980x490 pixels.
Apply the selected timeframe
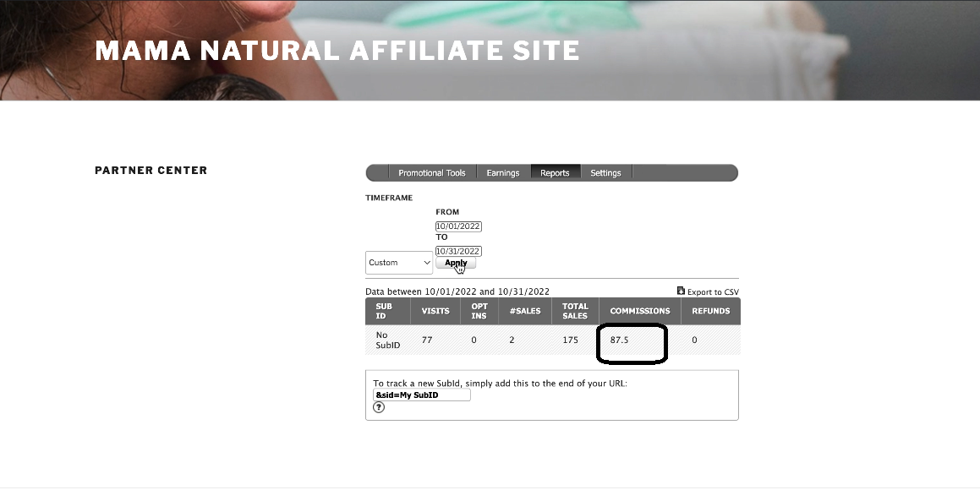(456, 263)
